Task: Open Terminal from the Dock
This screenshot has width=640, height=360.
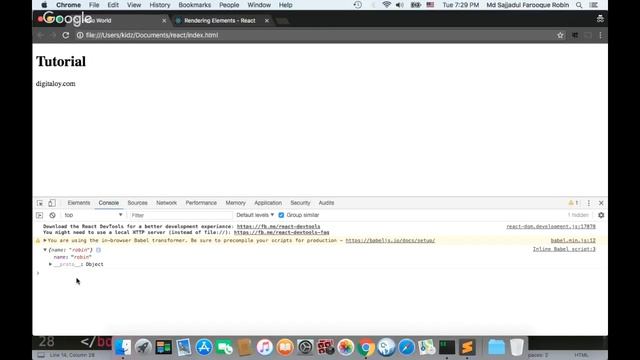Action: pos(447,347)
